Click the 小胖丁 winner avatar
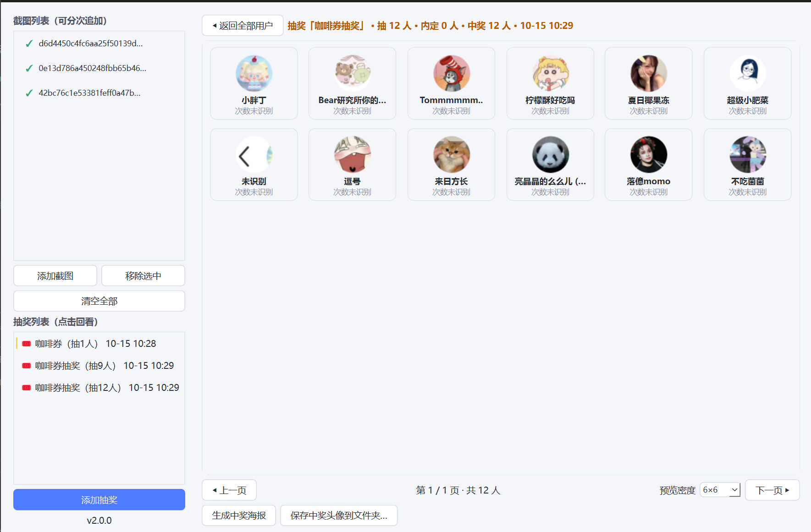811x532 pixels. pos(254,73)
